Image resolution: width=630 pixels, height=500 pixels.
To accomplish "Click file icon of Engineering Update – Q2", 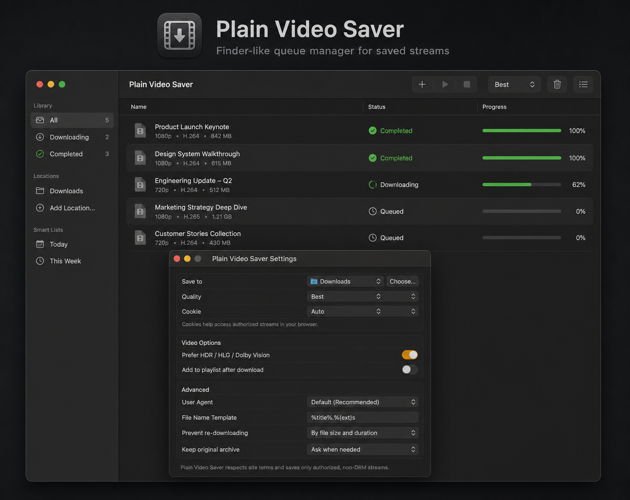I will point(140,184).
